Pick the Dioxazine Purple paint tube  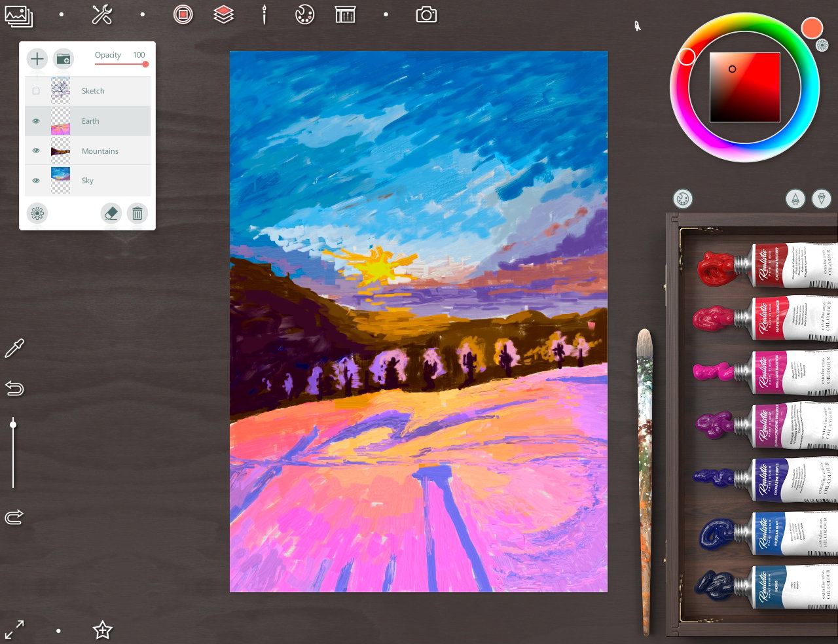coord(765,479)
